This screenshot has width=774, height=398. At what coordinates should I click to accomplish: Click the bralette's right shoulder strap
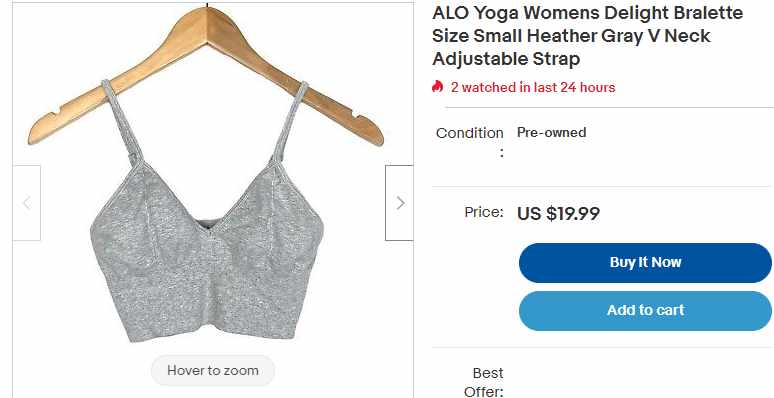pyautogui.click(x=290, y=121)
